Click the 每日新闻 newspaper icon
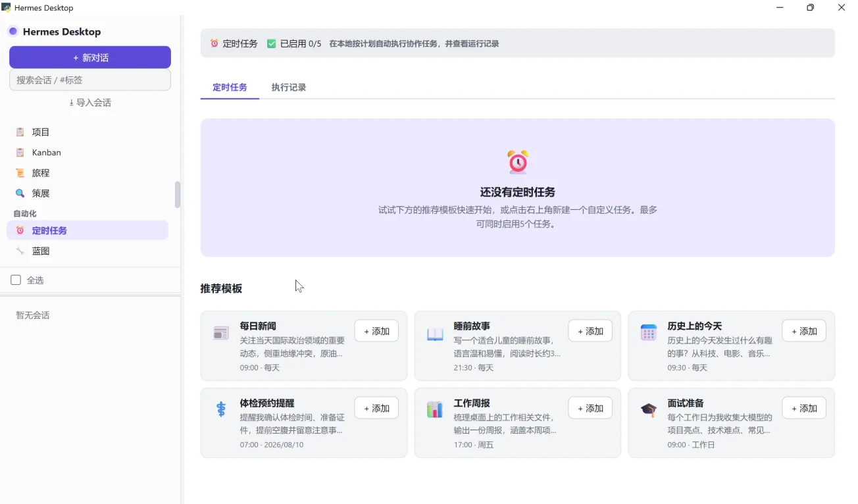The height and width of the screenshot is (504, 858). pos(221,334)
